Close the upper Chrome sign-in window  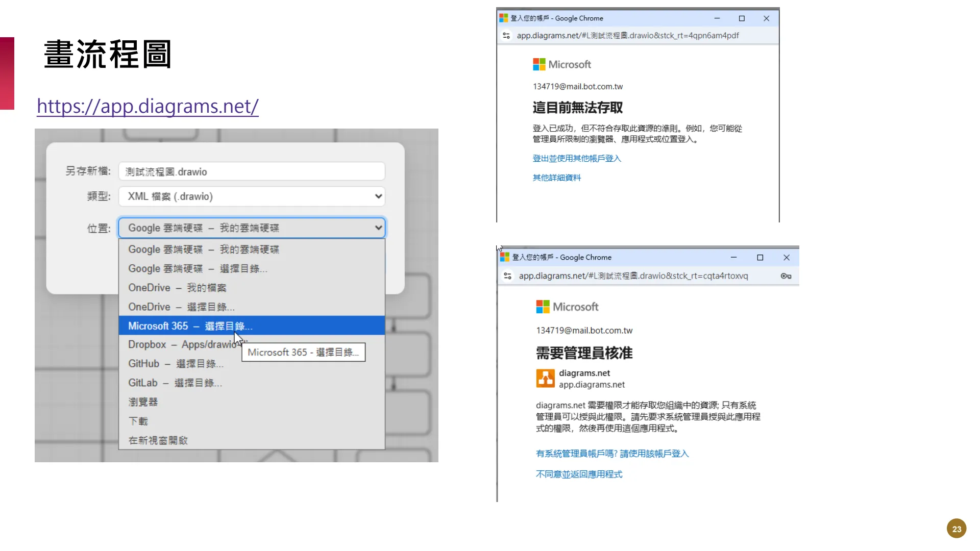(x=766, y=18)
